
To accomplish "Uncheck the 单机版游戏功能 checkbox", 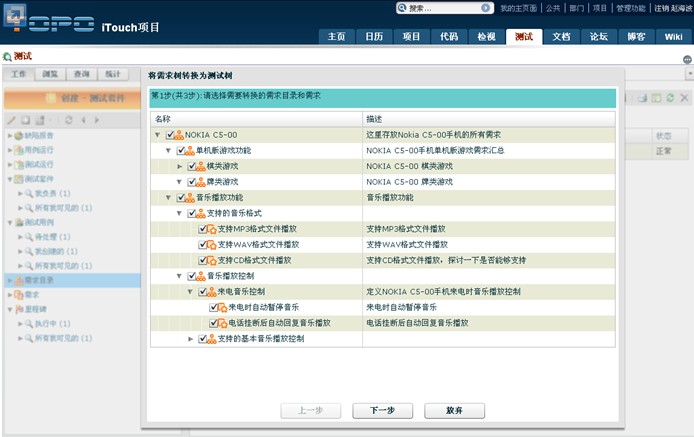I will [x=181, y=151].
